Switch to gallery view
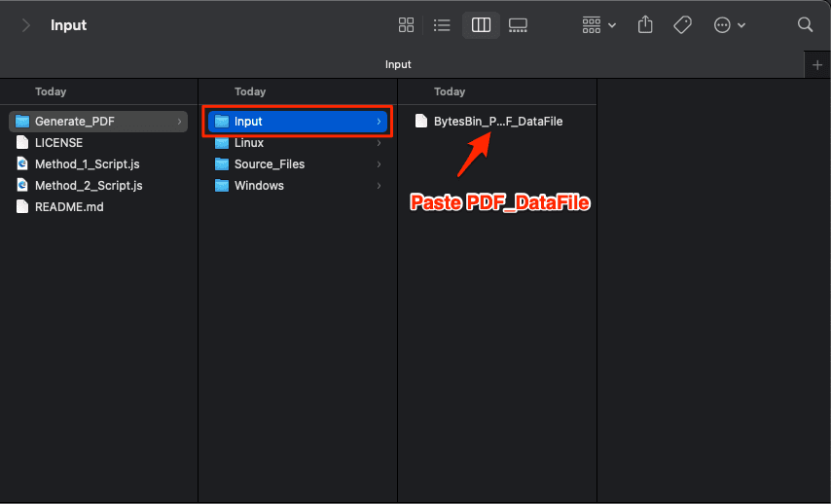 [518, 25]
